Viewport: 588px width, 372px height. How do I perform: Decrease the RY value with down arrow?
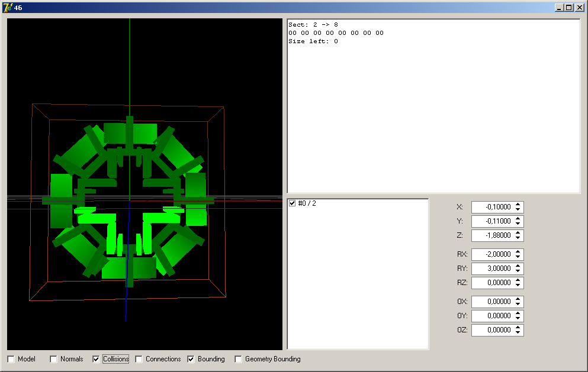click(x=518, y=271)
